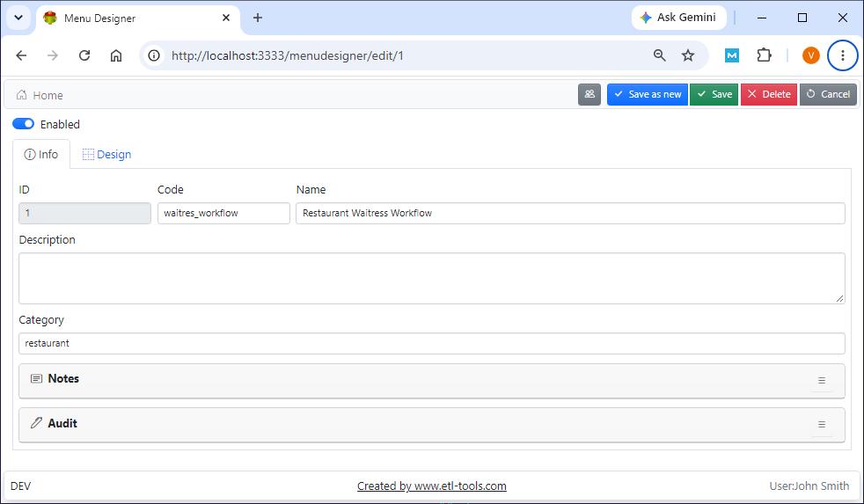Click the Name input field
Viewport: 864px width, 504px height.
(570, 213)
